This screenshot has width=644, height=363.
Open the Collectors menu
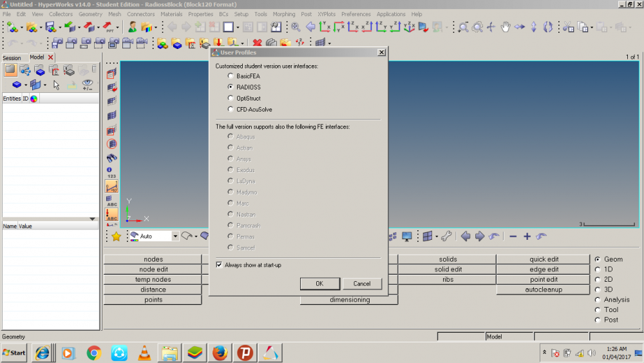[61, 14]
